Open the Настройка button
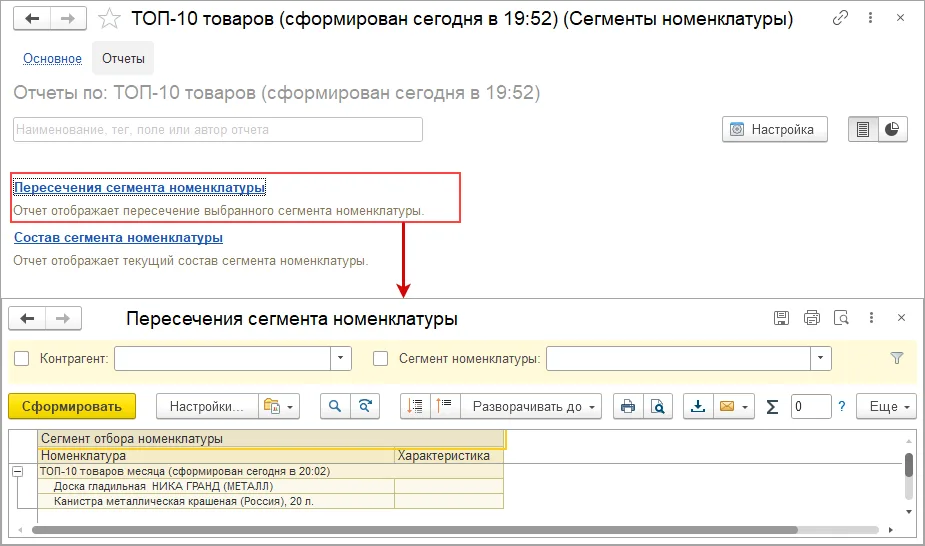The image size is (925, 546). click(x=775, y=129)
